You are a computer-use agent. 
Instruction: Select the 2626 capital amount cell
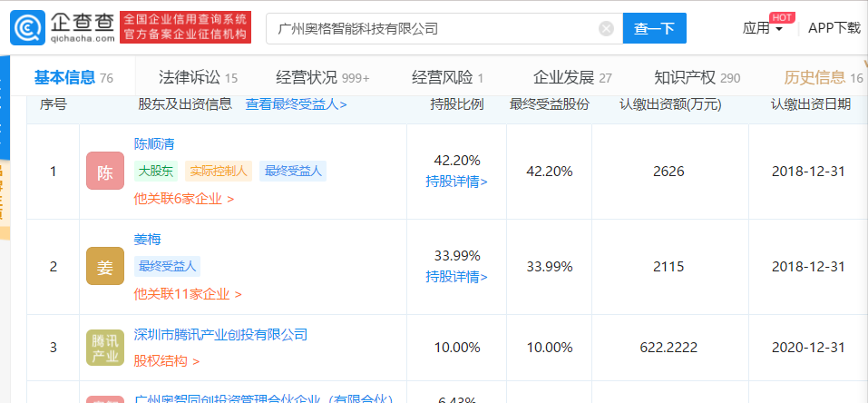(668, 172)
